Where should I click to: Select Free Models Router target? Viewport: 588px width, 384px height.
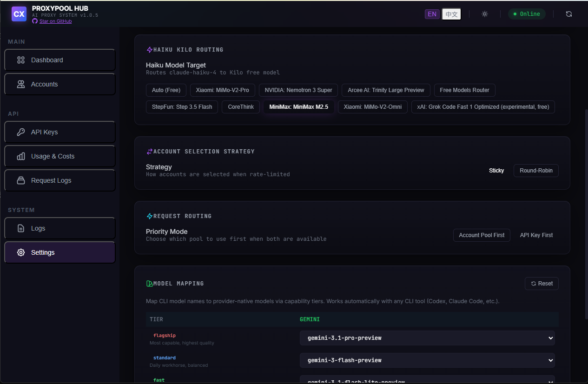click(465, 90)
